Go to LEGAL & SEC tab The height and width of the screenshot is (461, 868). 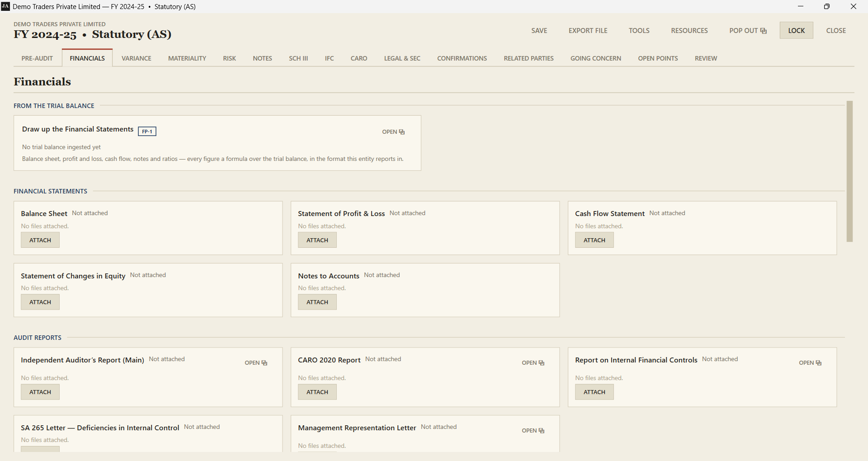click(x=402, y=58)
